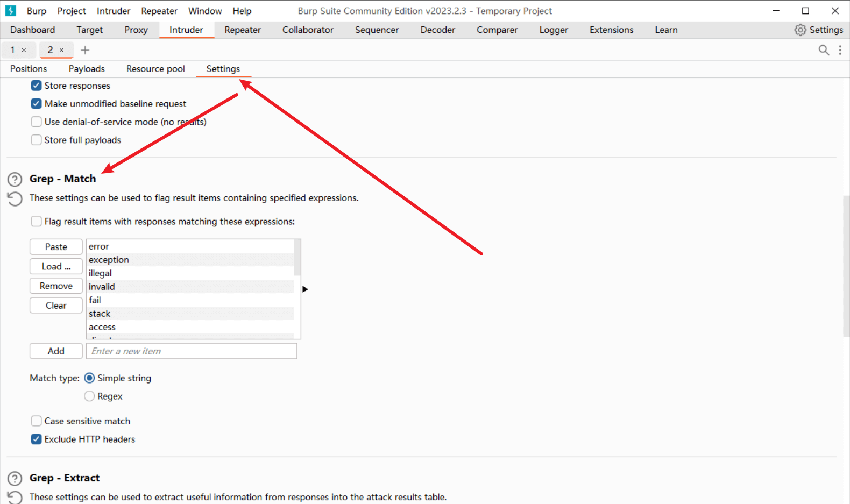This screenshot has height=504, width=850.
Task: Go to the Repeater tool tab
Action: (x=243, y=30)
